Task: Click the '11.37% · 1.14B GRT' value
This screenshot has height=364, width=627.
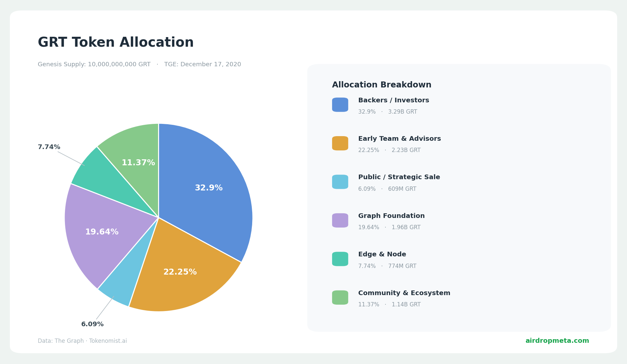Action: pos(389,305)
